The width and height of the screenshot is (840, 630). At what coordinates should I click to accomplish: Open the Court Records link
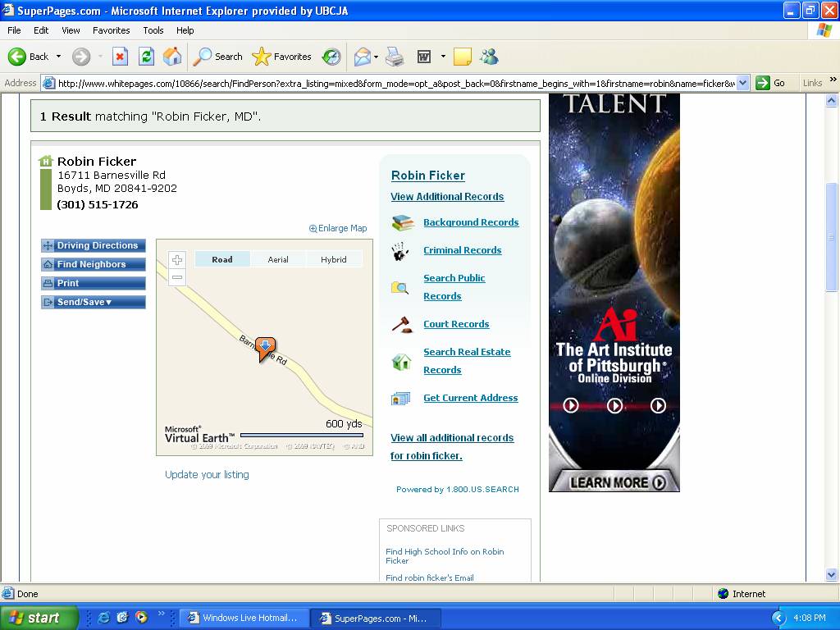point(456,324)
